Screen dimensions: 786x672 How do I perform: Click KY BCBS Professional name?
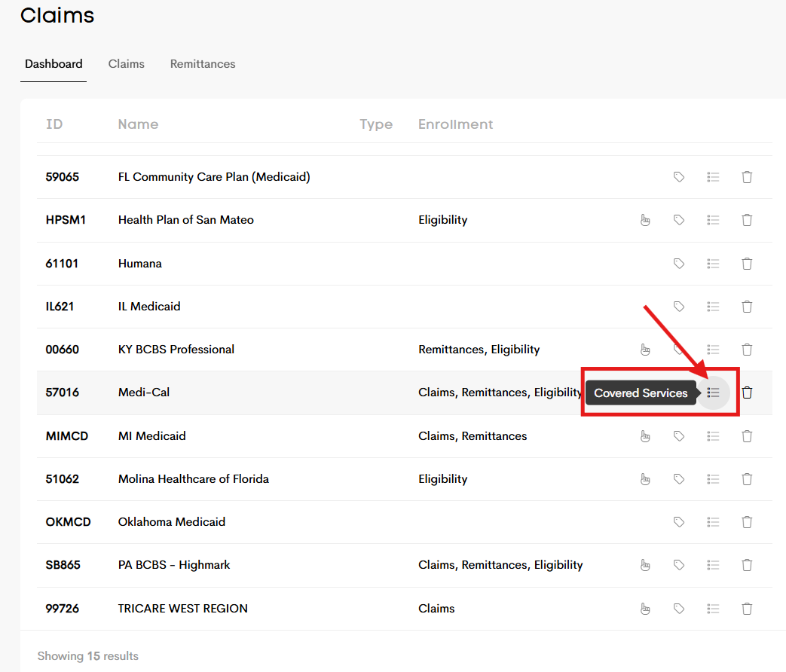pyautogui.click(x=176, y=350)
